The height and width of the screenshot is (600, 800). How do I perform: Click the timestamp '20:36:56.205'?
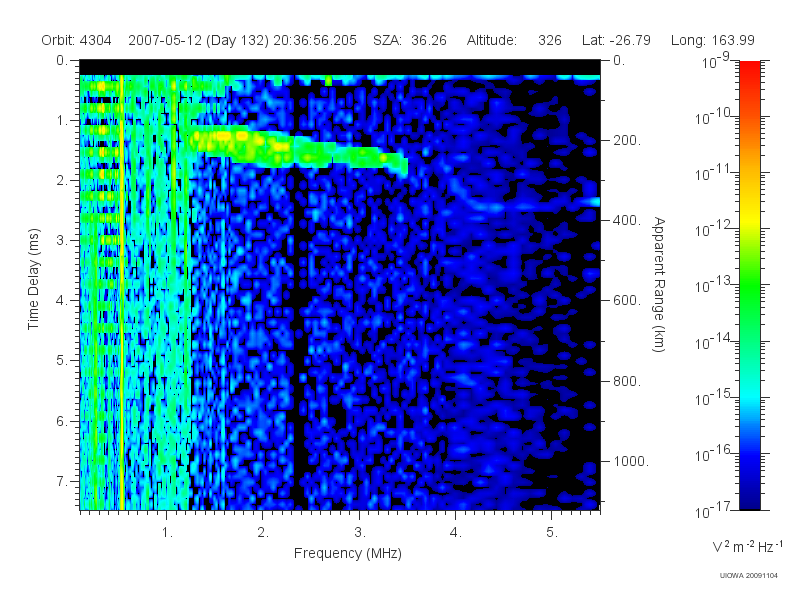(x=315, y=40)
